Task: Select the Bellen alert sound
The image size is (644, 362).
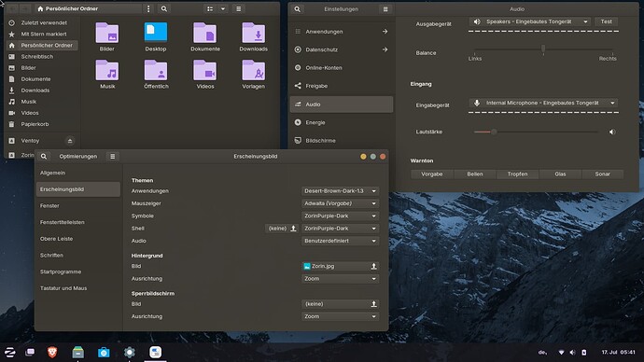Action: [x=475, y=174]
